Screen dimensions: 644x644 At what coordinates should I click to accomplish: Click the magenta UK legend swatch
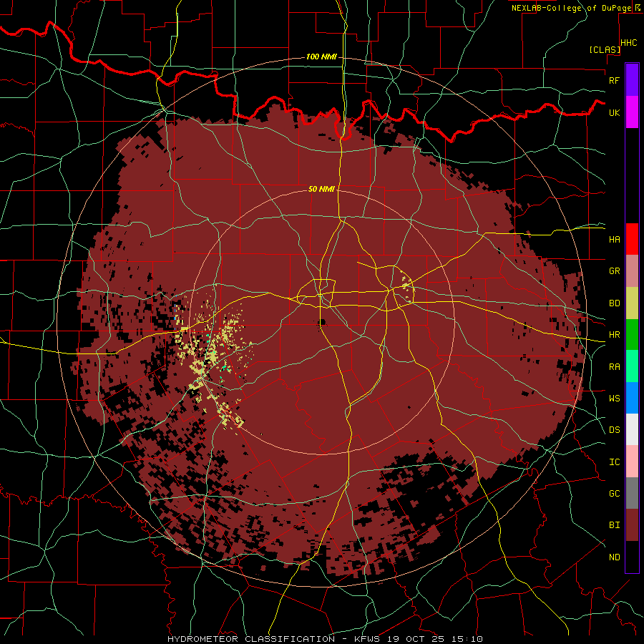(632, 112)
